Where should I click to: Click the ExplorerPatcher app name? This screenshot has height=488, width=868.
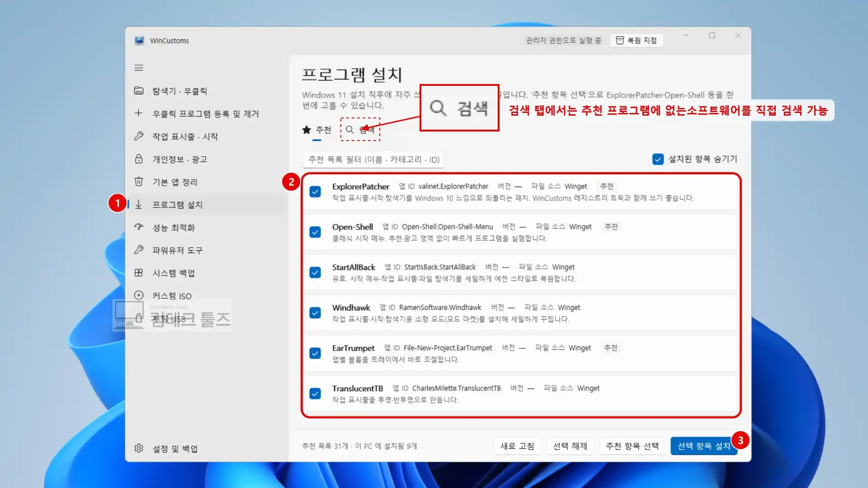[360, 187]
